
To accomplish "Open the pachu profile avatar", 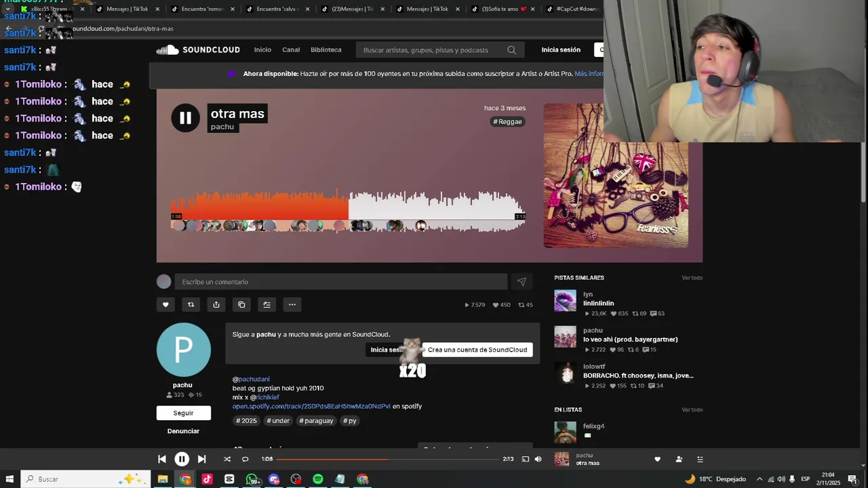I will [x=183, y=350].
